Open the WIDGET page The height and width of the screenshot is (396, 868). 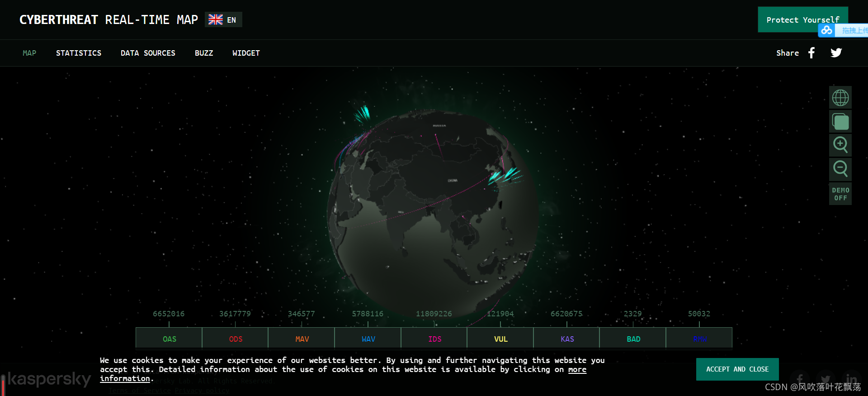point(246,53)
